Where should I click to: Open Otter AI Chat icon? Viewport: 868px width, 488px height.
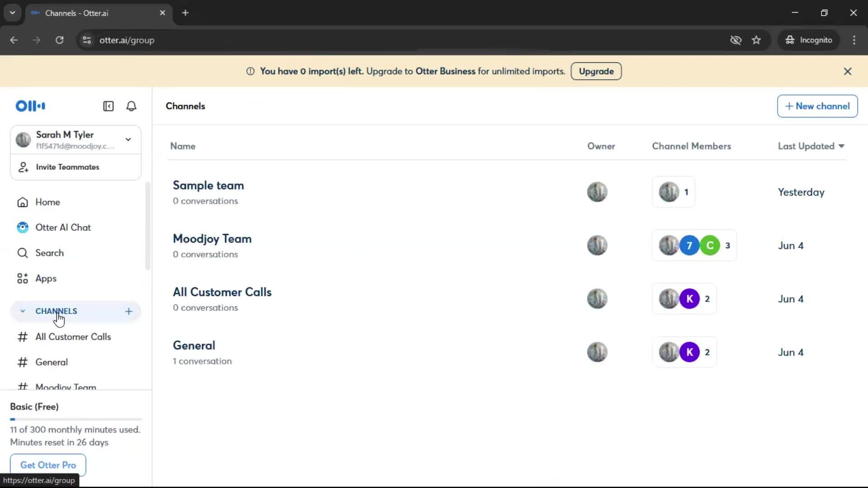(x=23, y=227)
